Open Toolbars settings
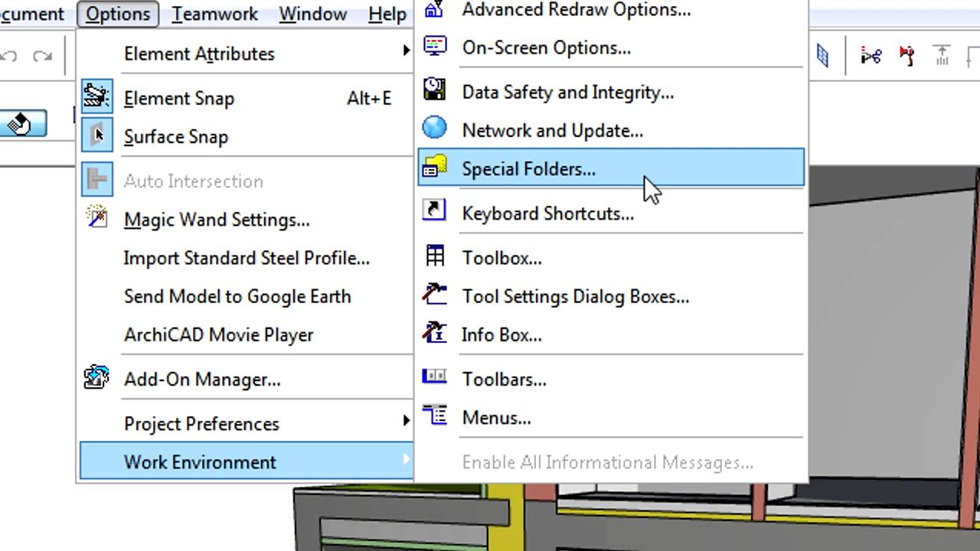980x551 pixels. [504, 379]
